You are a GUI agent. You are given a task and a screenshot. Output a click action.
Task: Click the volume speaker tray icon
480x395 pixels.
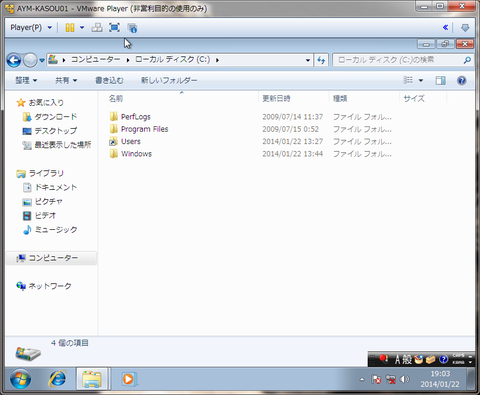[404, 379]
